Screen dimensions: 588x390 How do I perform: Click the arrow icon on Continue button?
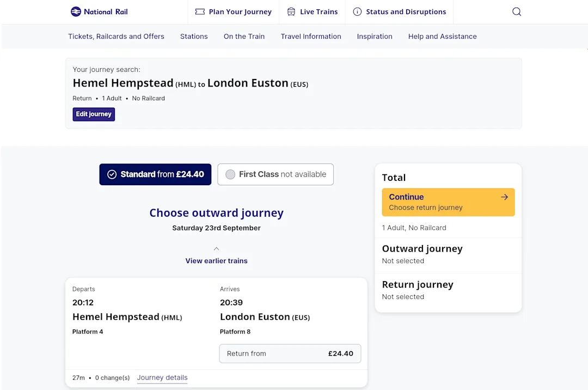(x=504, y=197)
